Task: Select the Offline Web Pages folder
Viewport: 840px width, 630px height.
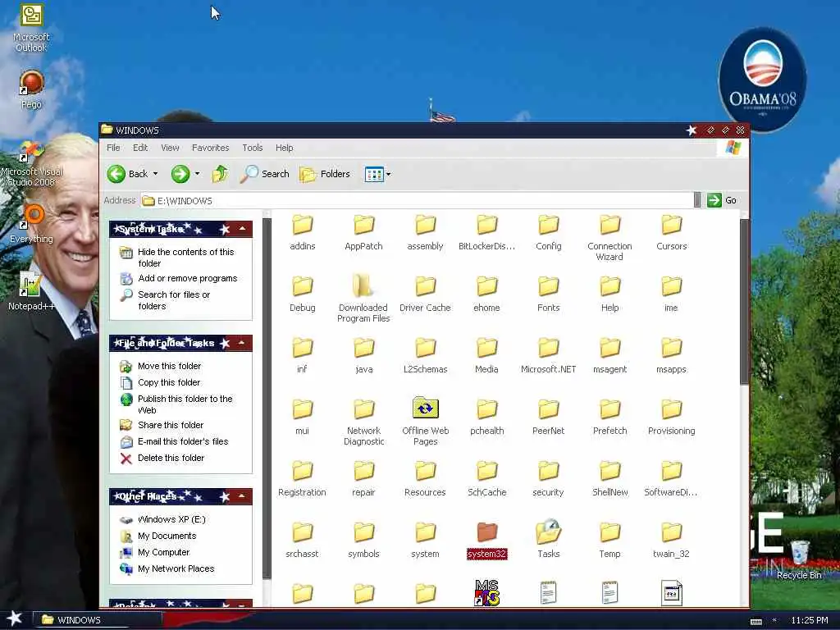Action: 426,422
